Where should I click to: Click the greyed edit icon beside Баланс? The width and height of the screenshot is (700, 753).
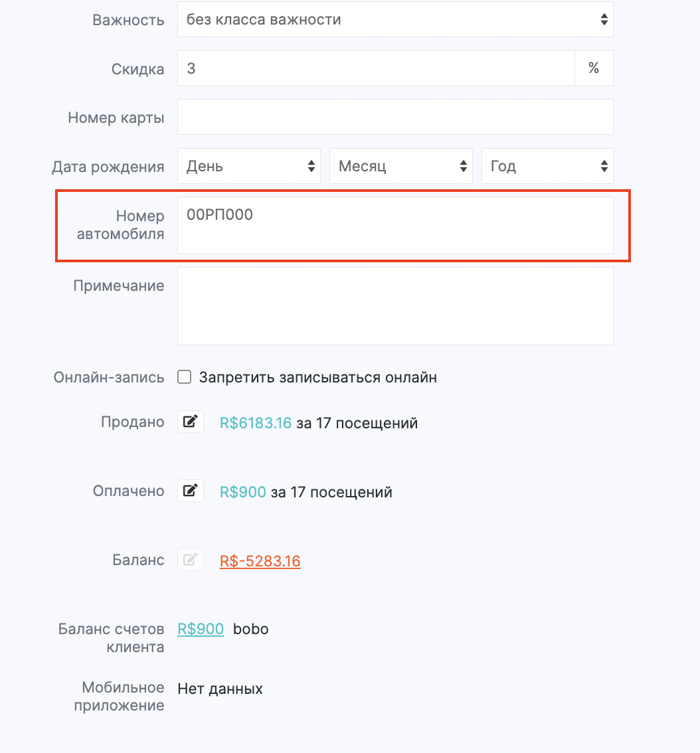click(190, 560)
